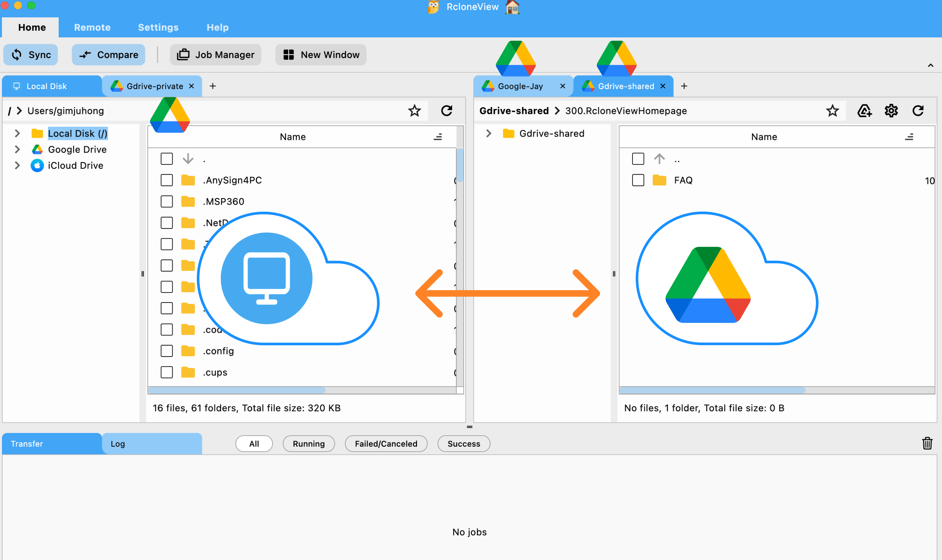Expand the Google Drive tree item
Viewport: 942px width, 560px height.
(x=17, y=149)
